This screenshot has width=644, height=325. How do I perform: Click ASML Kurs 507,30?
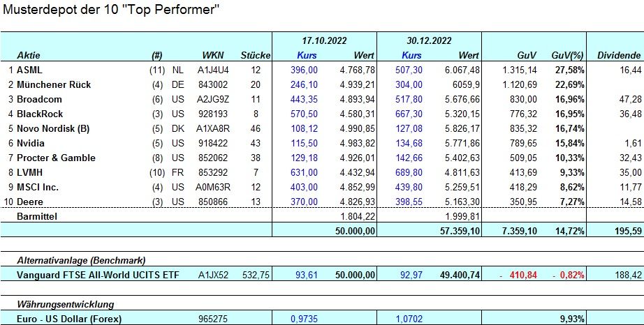coord(409,70)
